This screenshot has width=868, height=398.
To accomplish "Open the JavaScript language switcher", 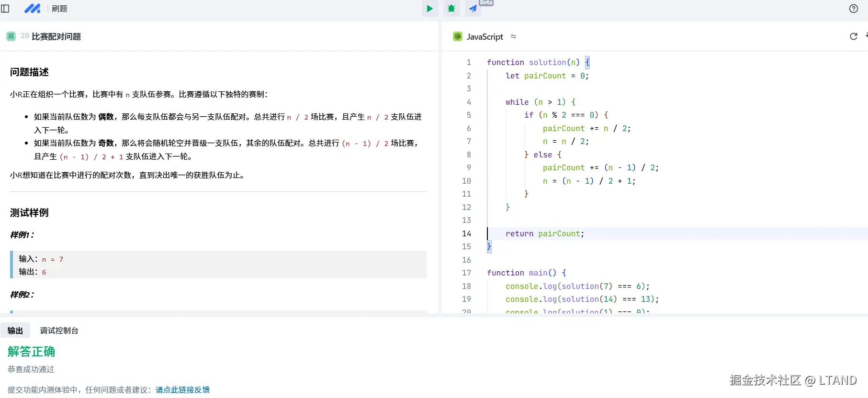I will pos(485,37).
